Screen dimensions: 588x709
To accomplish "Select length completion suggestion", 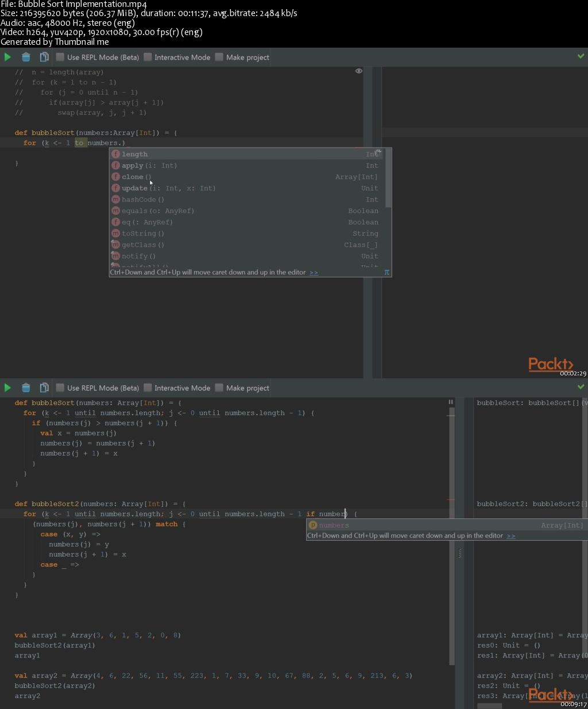I will pyautogui.click(x=247, y=154).
